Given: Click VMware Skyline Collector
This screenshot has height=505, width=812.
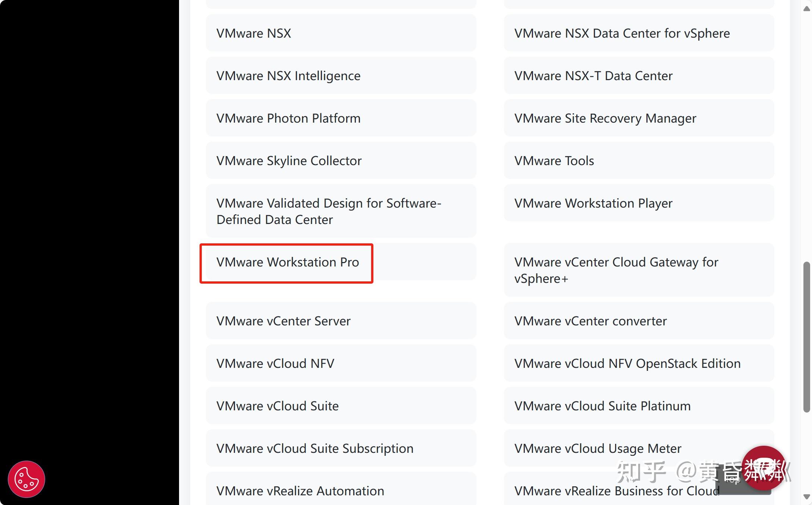Looking at the screenshot, I should click(289, 161).
